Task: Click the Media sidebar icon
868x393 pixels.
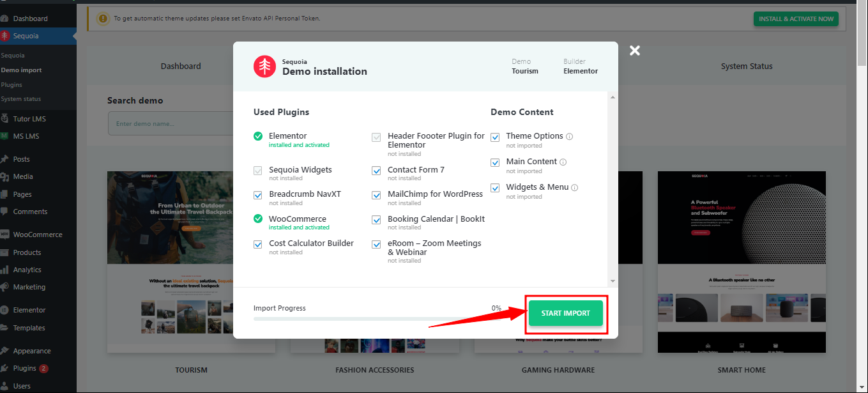Action: click(5, 176)
